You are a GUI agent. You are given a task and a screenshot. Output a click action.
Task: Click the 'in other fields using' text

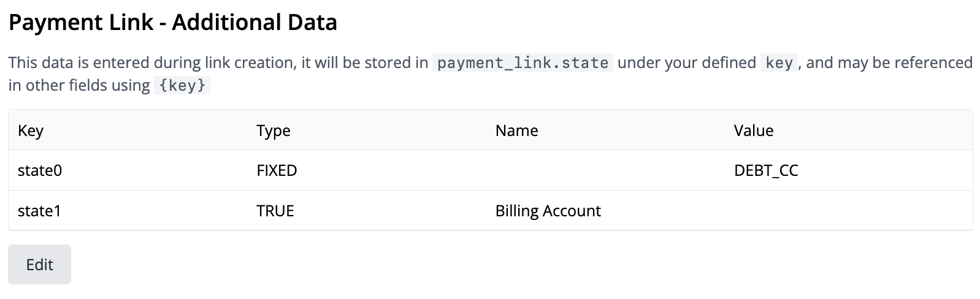pos(79,85)
